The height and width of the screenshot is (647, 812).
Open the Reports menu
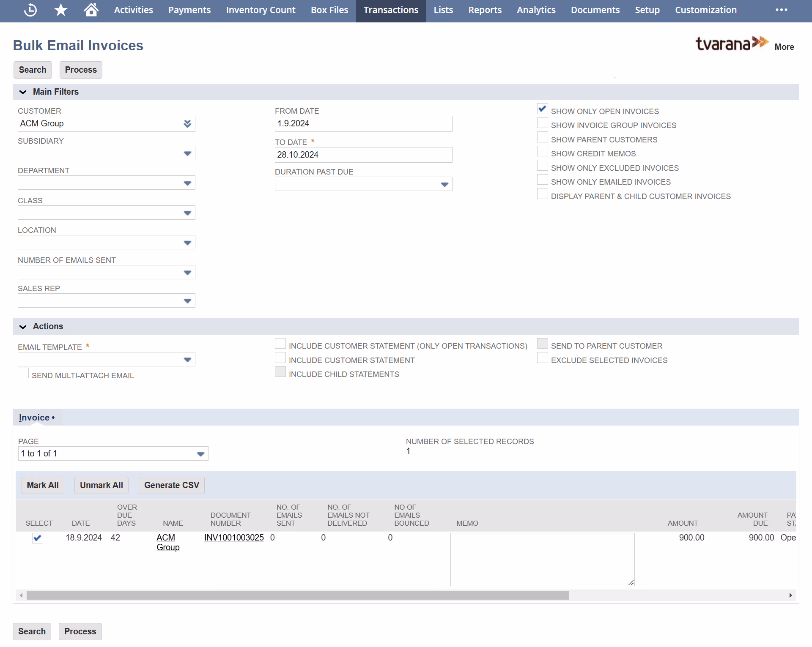click(485, 10)
